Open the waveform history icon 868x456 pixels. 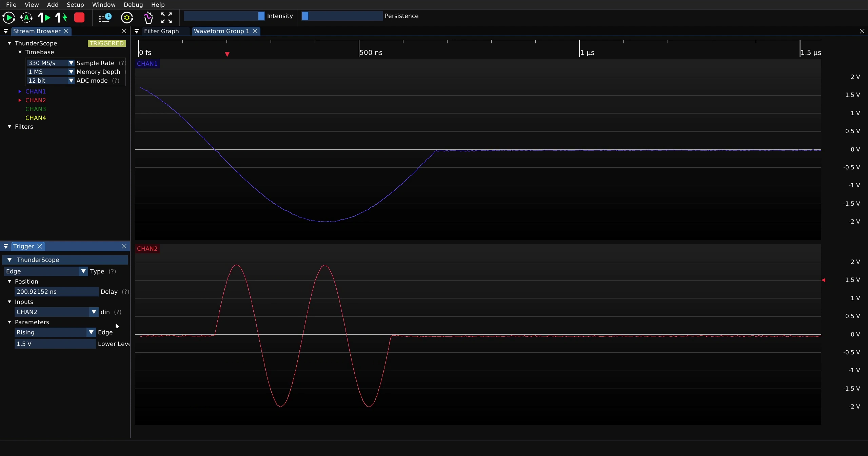[105, 18]
